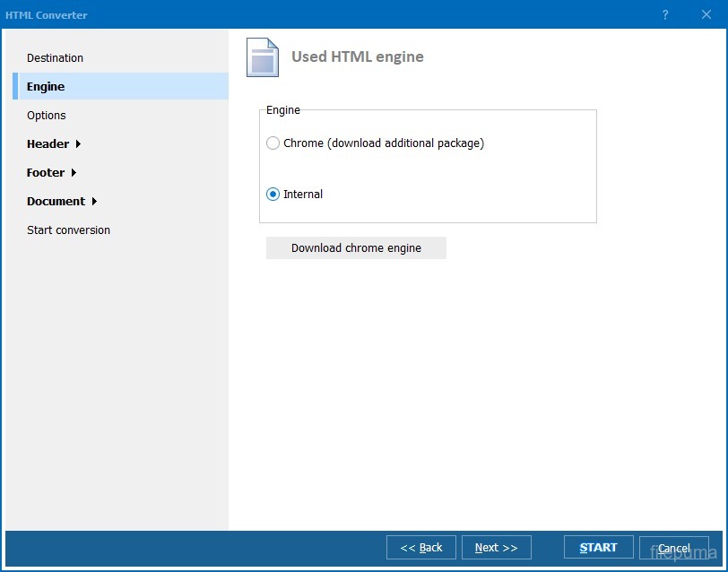Image resolution: width=728 pixels, height=572 pixels.
Task: Close the HTML Converter window
Action: tap(706, 14)
